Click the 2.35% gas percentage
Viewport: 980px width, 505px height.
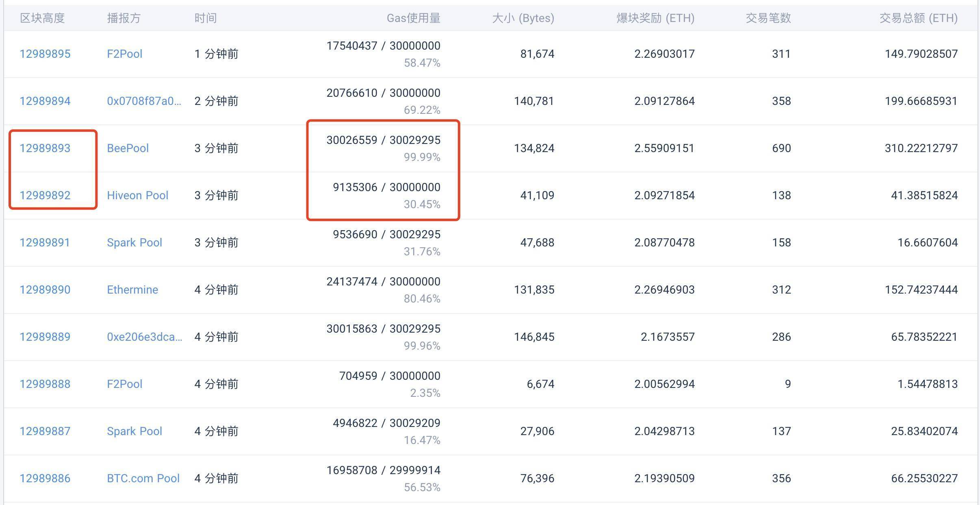point(425,393)
